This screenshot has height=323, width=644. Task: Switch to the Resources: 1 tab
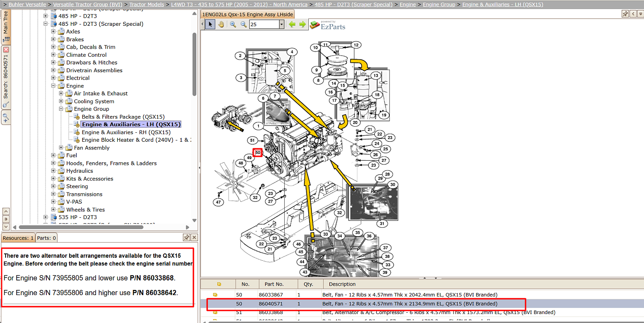tap(18, 238)
